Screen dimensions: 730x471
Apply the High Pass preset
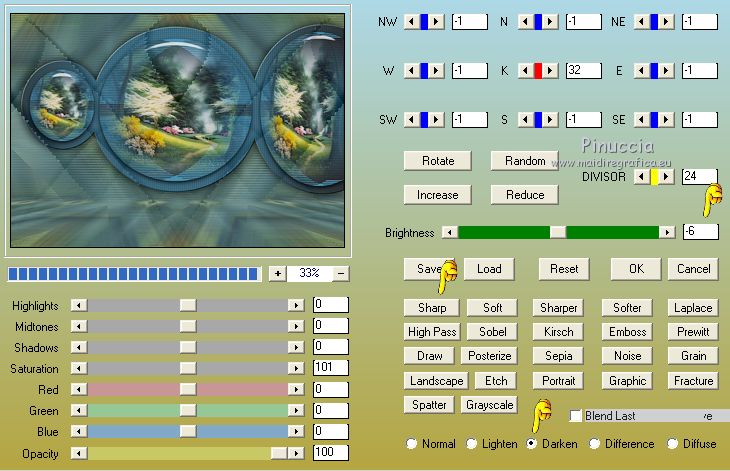(x=432, y=332)
